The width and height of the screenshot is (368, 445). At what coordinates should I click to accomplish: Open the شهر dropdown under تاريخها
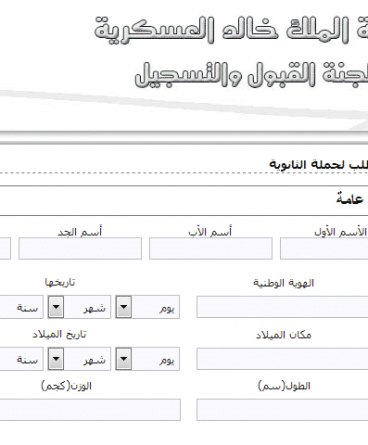point(79,307)
